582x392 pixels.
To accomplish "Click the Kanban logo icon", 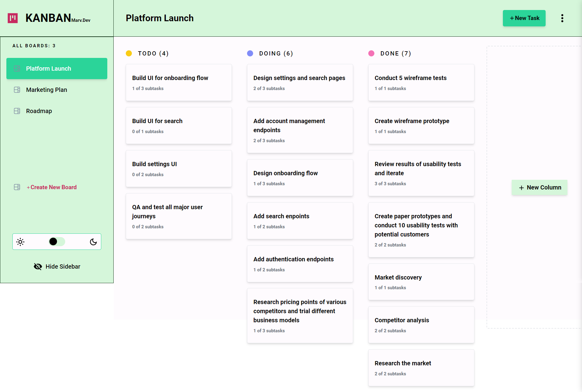I will (12, 18).
